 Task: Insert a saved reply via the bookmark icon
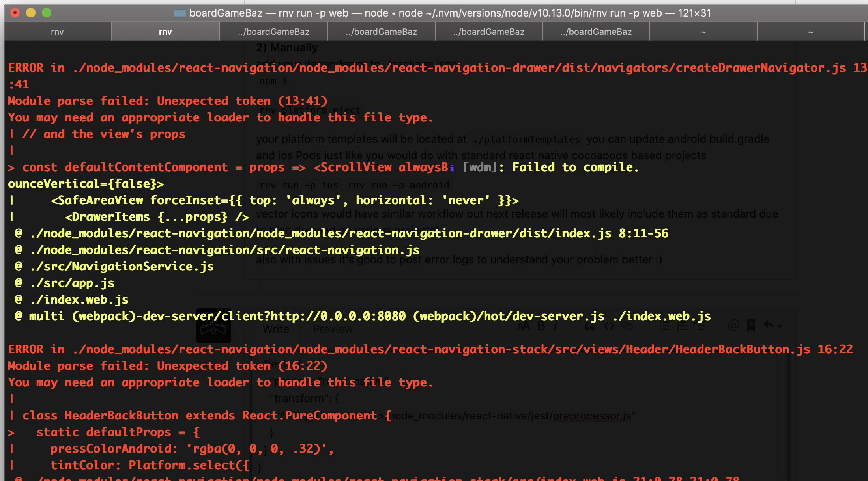751,326
